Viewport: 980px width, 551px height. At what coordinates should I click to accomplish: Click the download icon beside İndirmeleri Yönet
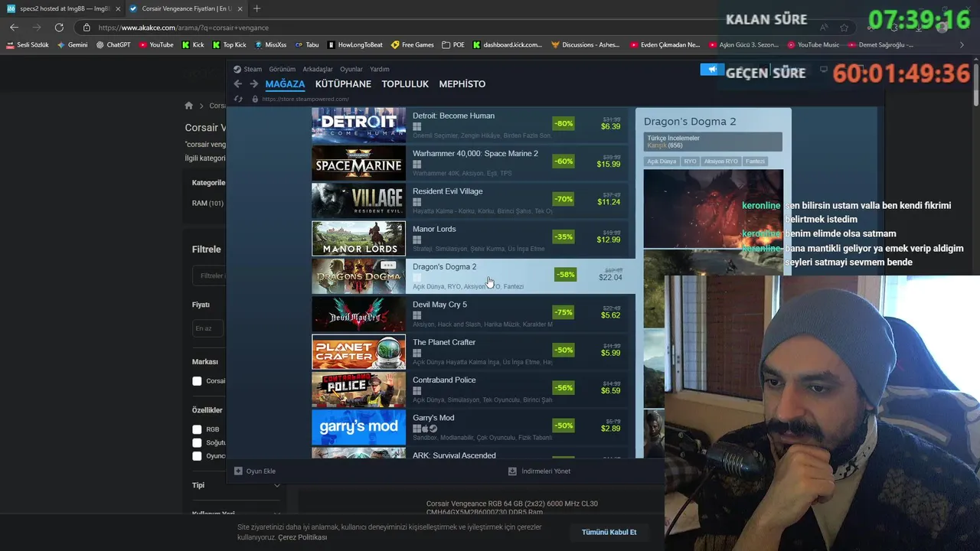[512, 471]
